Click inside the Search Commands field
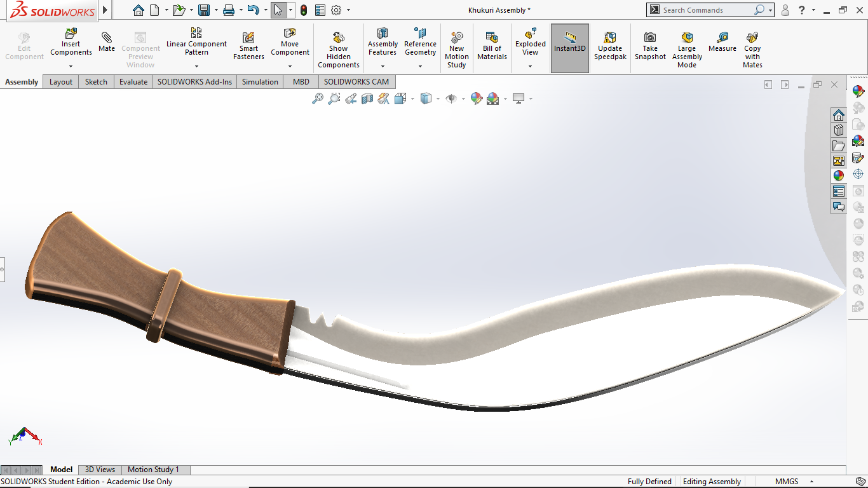868x488 pixels. pos(707,10)
